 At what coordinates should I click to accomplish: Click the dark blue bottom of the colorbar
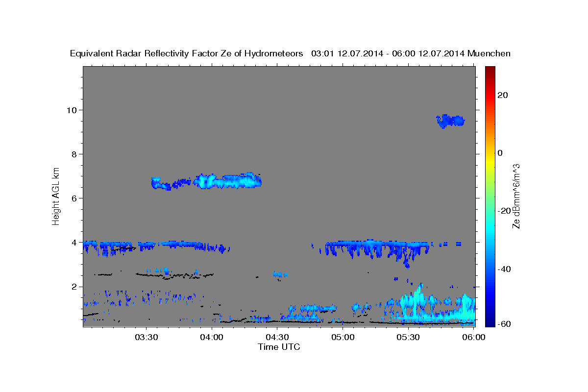pos(489,321)
